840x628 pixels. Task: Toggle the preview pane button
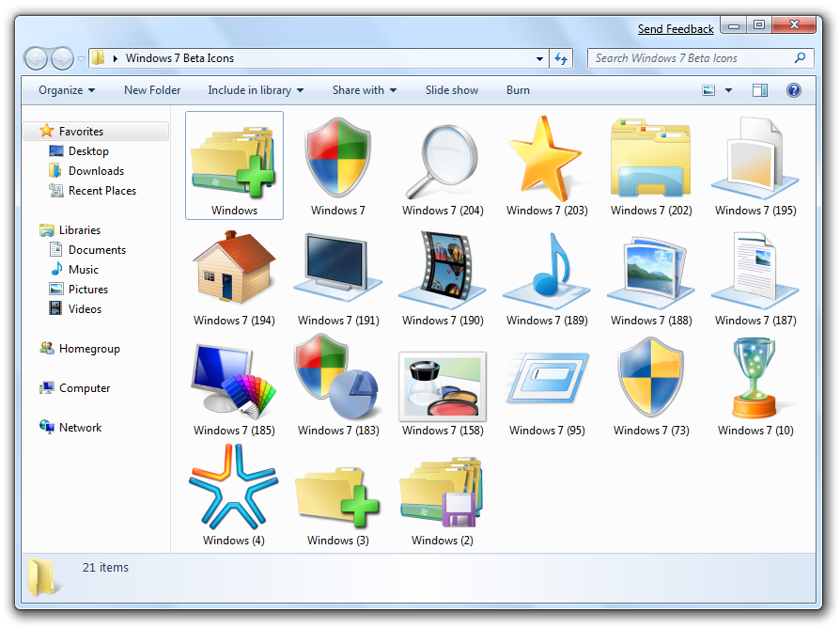759,90
